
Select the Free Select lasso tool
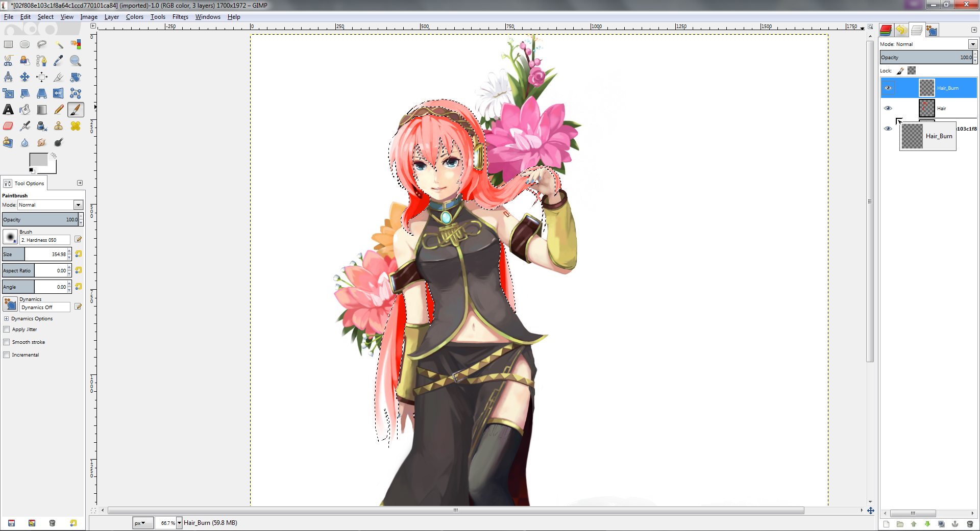coord(42,44)
